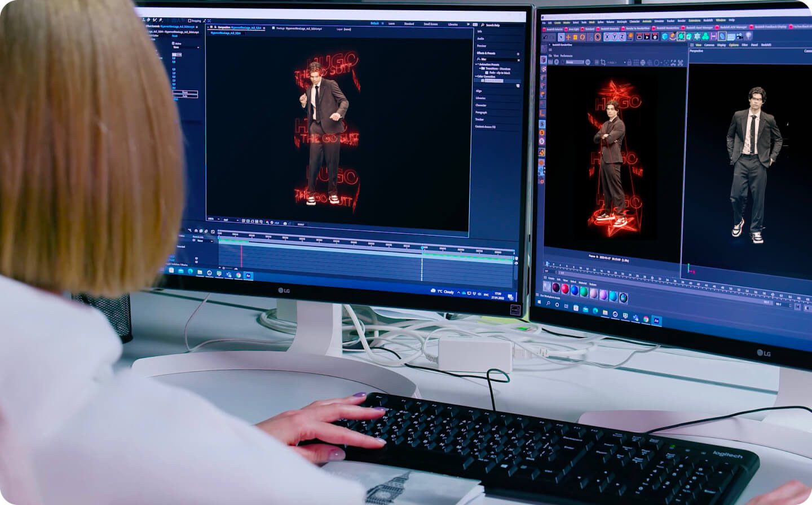Collapse the Color Correction group
The image size is (812, 505).
476,77
